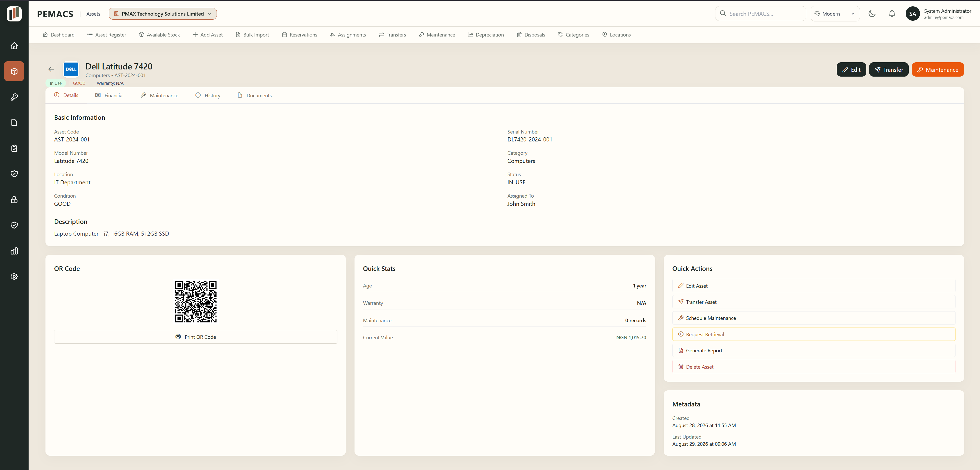Click Edit Asset quick action
The width and height of the screenshot is (980, 470).
[813, 286]
